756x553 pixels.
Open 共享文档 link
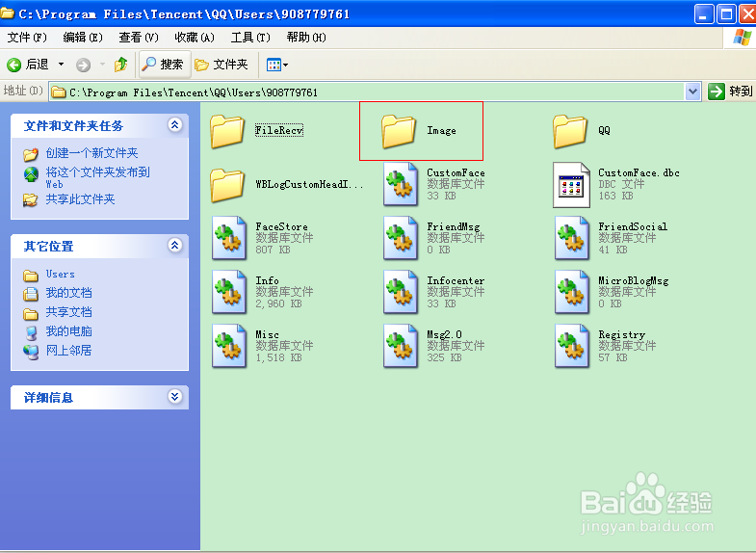click(x=68, y=312)
